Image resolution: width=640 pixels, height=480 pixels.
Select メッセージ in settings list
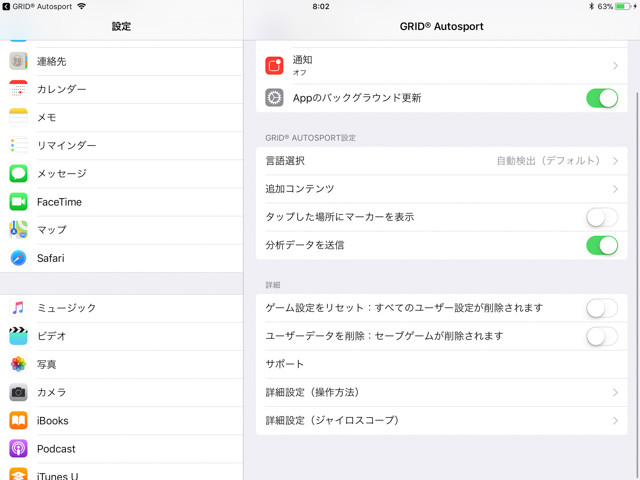point(122,174)
